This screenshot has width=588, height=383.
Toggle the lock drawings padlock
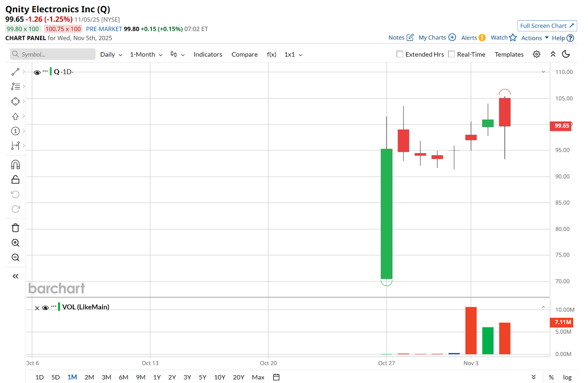[x=15, y=179]
